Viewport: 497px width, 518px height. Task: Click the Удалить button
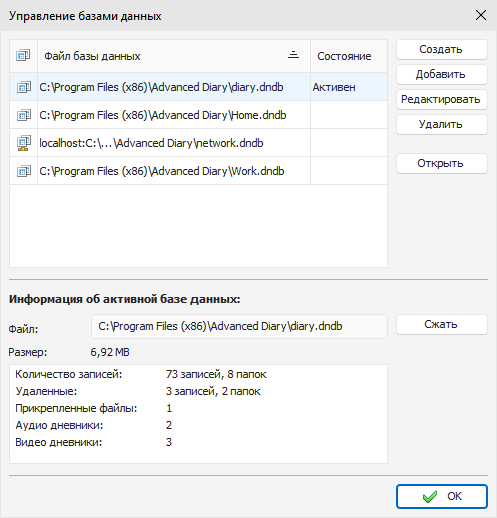pyautogui.click(x=442, y=124)
